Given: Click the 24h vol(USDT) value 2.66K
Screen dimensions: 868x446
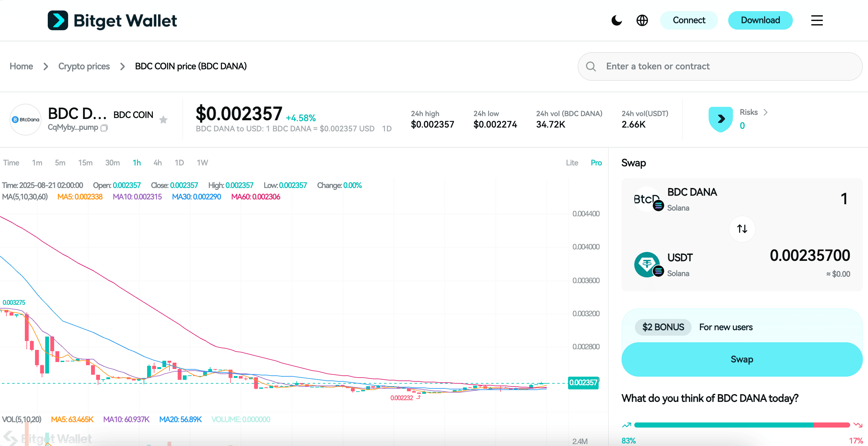Looking at the screenshot, I should point(633,125).
